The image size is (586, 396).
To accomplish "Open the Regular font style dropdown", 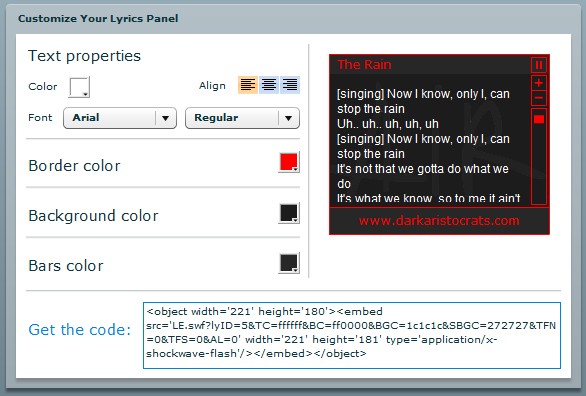I will pyautogui.click(x=242, y=118).
